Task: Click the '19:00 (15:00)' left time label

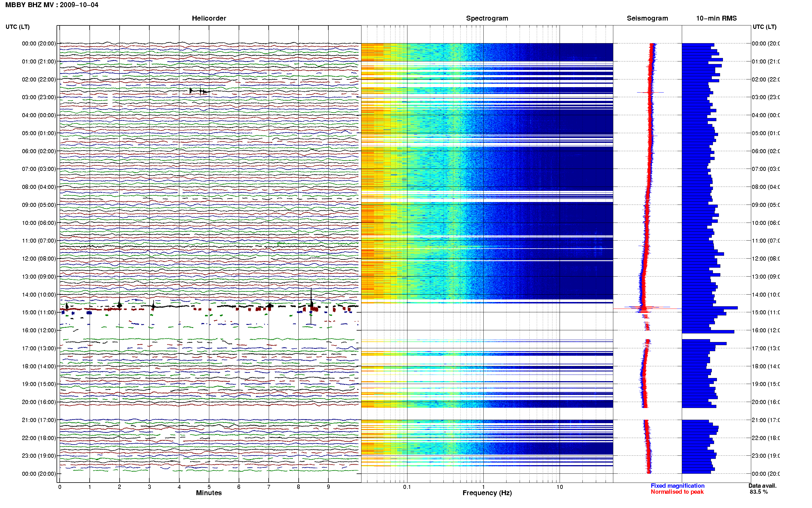Action: click(x=39, y=384)
